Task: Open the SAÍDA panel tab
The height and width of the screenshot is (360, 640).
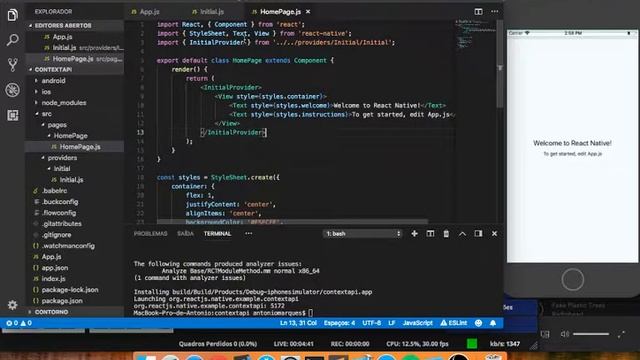Action: click(185, 233)
